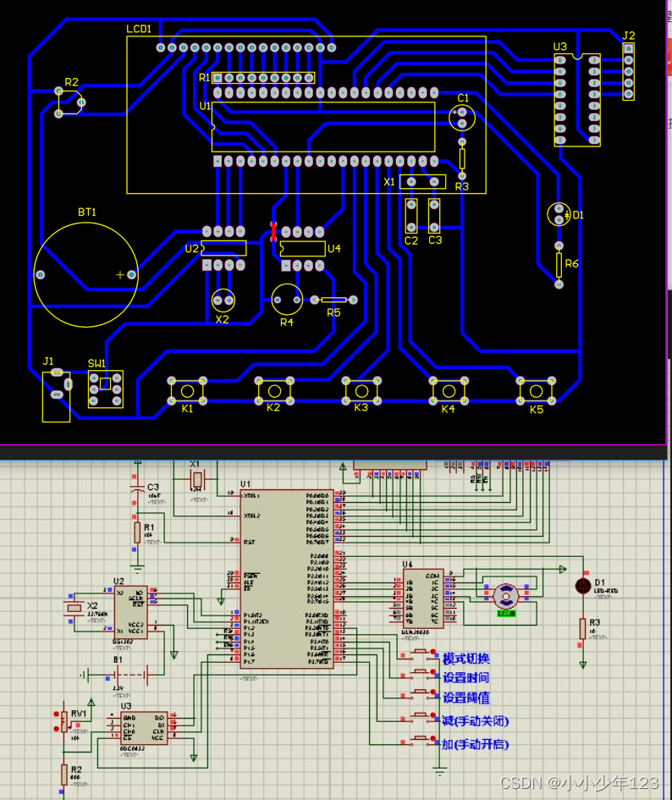The height and width of the screenshot is (800, 672).
Task: Select the K5 push button footprint on PCB
Action: 536,391
